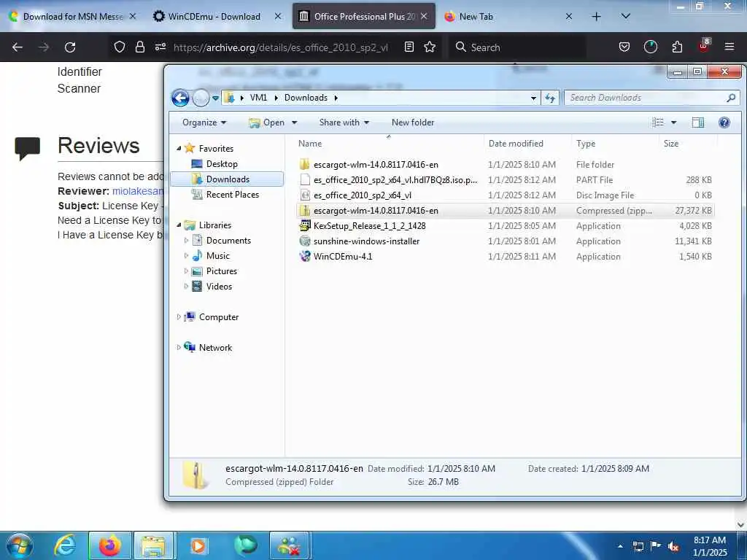Switch to Firefox in the taskbar
The image size is (747, 560).
[x=109, y=545]
